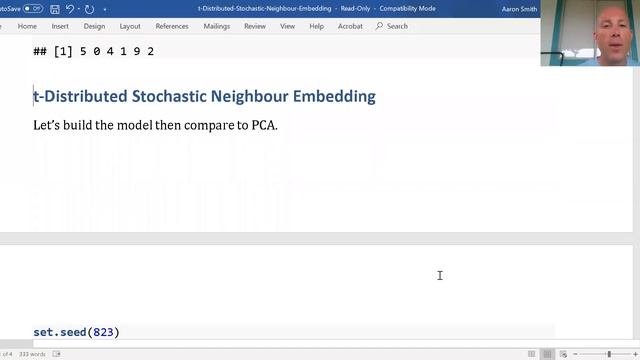Viewport: 640px width, 360px height.
Task: Click the Redo icon
Action: (x=89, y=9)
